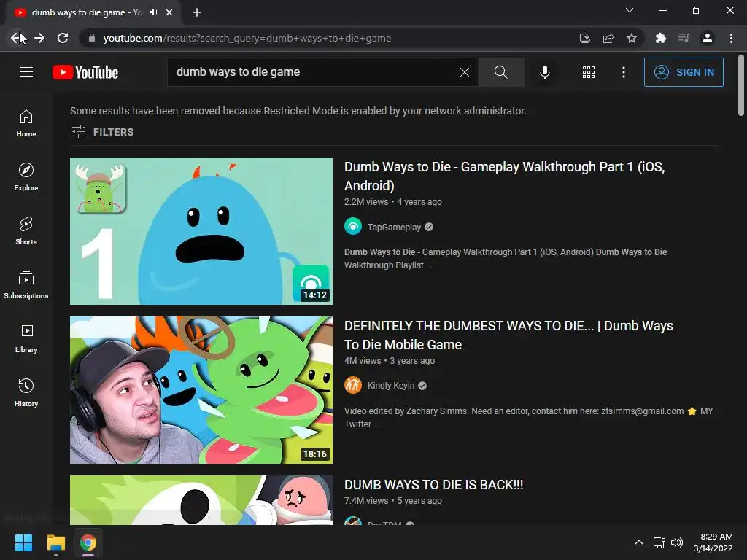This screenshot has height=560, width=747.
Task: Open Explore in the sidebar
Action: (26, 177)
